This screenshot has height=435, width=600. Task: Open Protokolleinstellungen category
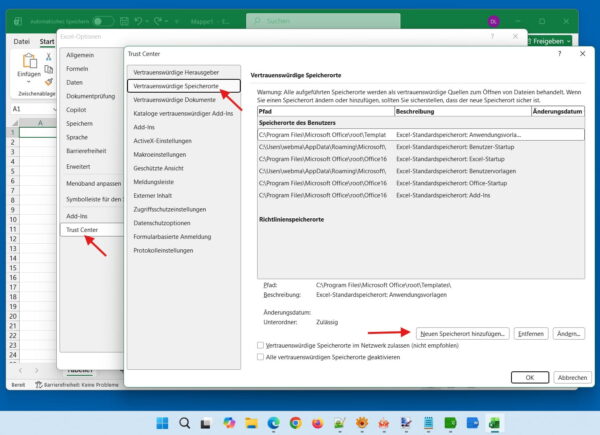[184, 251]
